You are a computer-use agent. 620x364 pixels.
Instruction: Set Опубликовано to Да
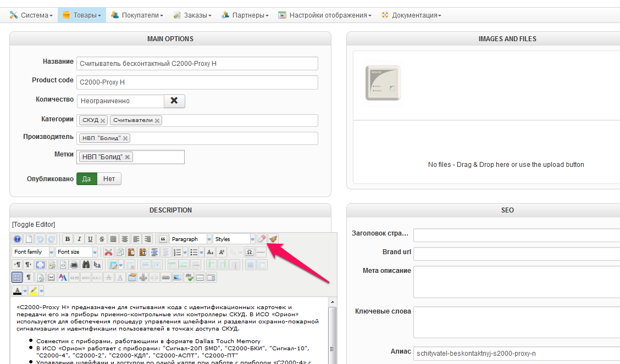(x=87, y=179)
